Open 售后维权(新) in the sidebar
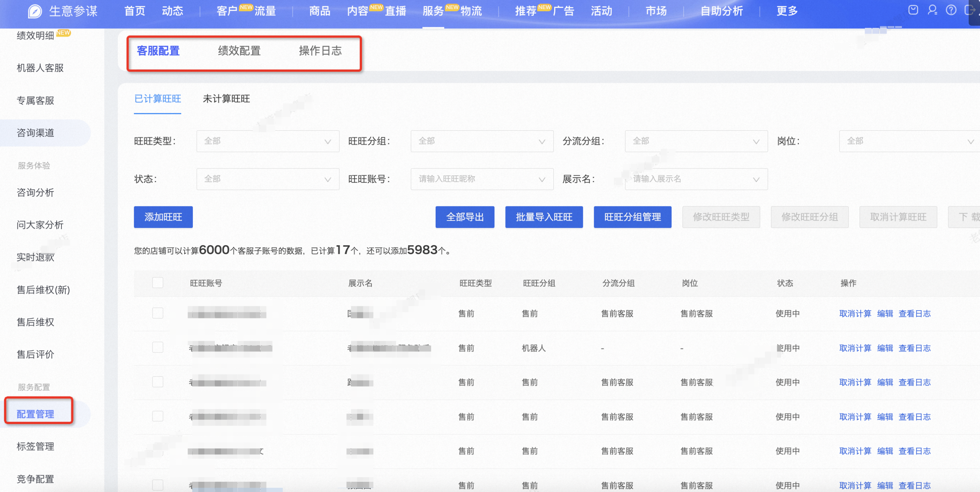 tap(43, 290)
